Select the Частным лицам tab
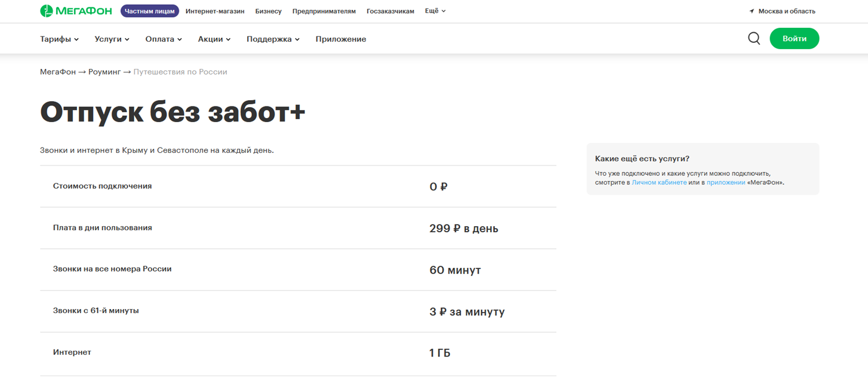The image size is (868, 386). [x=150, y=11]
